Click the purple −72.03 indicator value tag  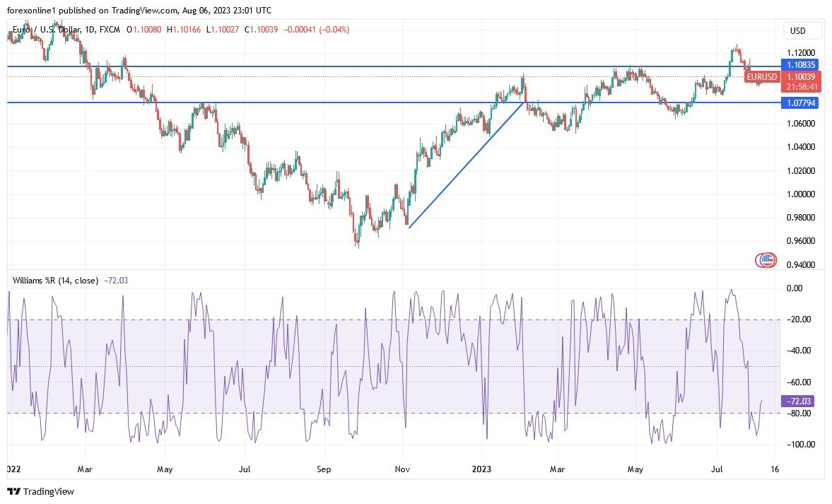(797, 401)
